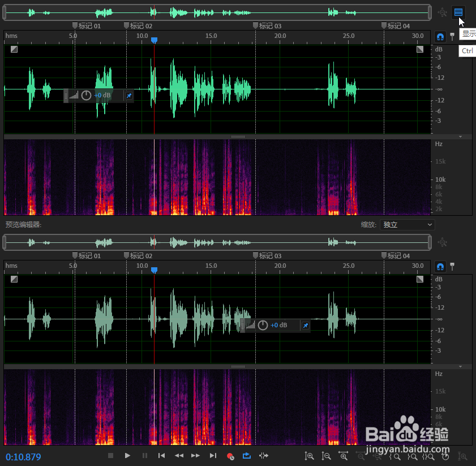Click dB scale label of preview waveform
Viewport: 476px width, 466px height.
[438, 279]
